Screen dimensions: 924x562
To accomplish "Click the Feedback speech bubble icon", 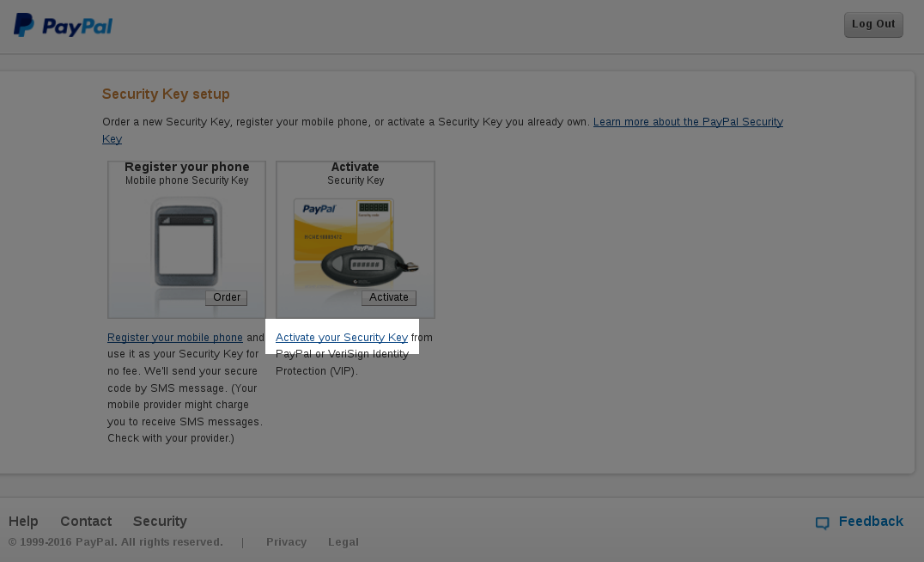I will [x=822, y=523].
